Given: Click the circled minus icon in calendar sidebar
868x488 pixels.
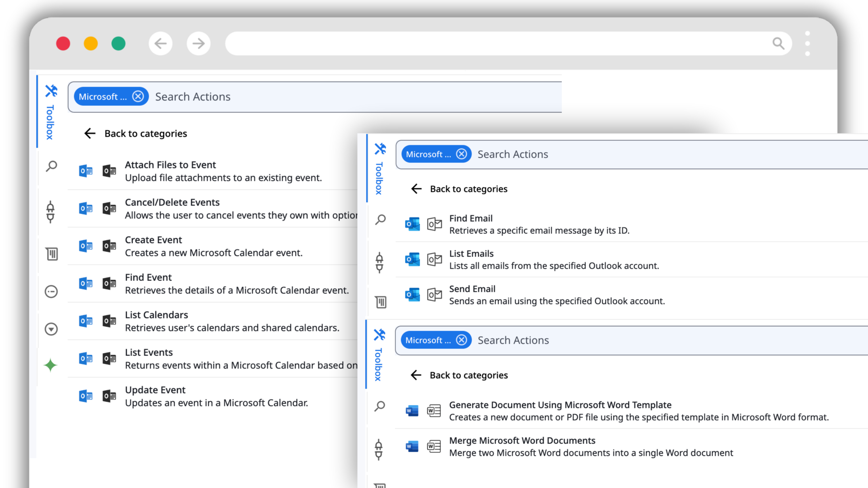Looking at the screenshot, I should click(x=51, y=291).
